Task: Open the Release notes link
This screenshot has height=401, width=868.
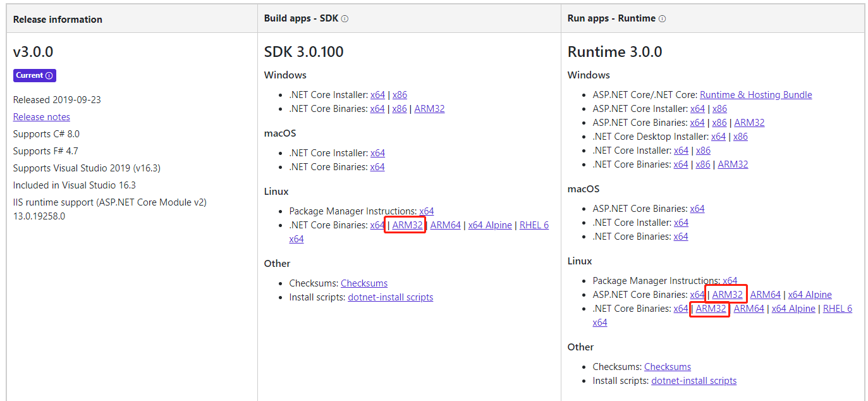Action: [42, 117]
